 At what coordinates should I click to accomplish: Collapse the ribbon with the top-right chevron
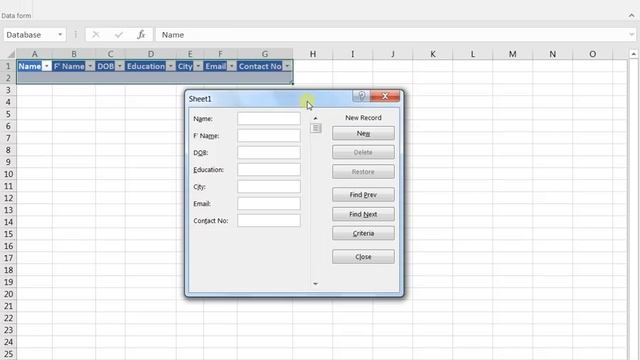coord(631,15)
